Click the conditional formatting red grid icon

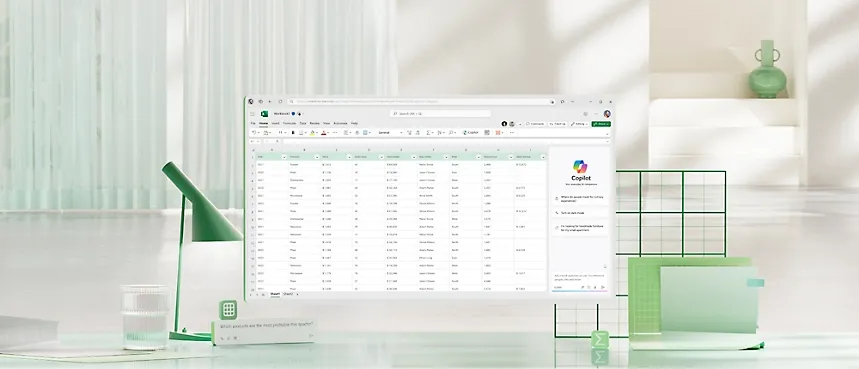coord(498,132)
